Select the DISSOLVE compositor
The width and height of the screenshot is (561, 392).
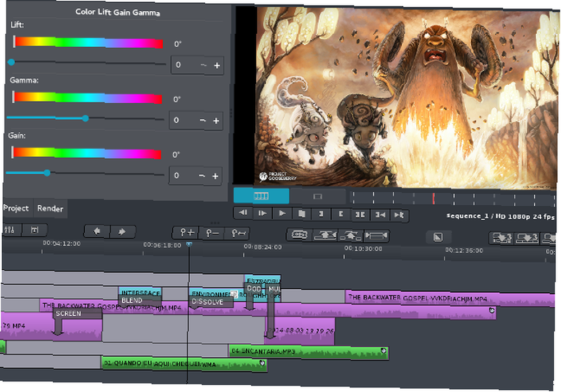point(211,302)
